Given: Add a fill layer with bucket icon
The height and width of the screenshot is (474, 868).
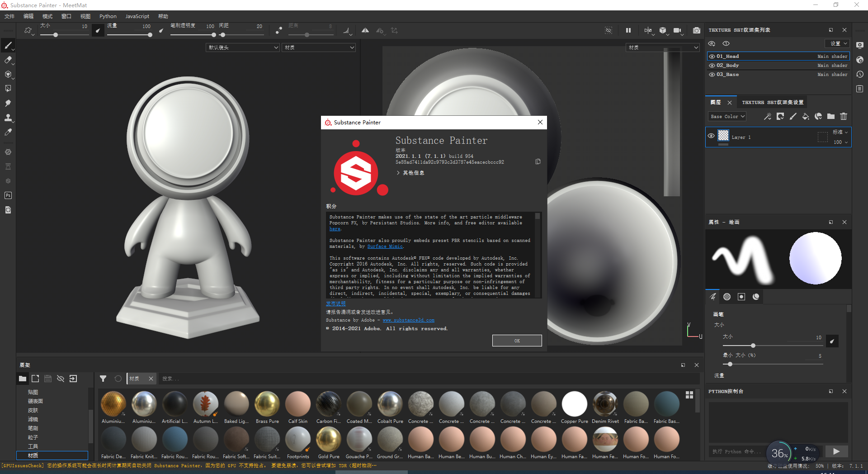Looking at the screenshot, I should 806,116.
